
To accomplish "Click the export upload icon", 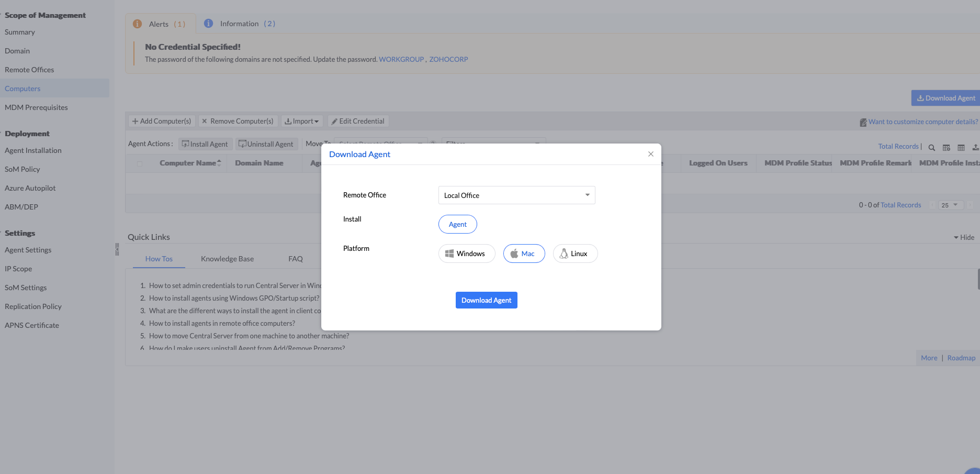I will coord(975,147).
